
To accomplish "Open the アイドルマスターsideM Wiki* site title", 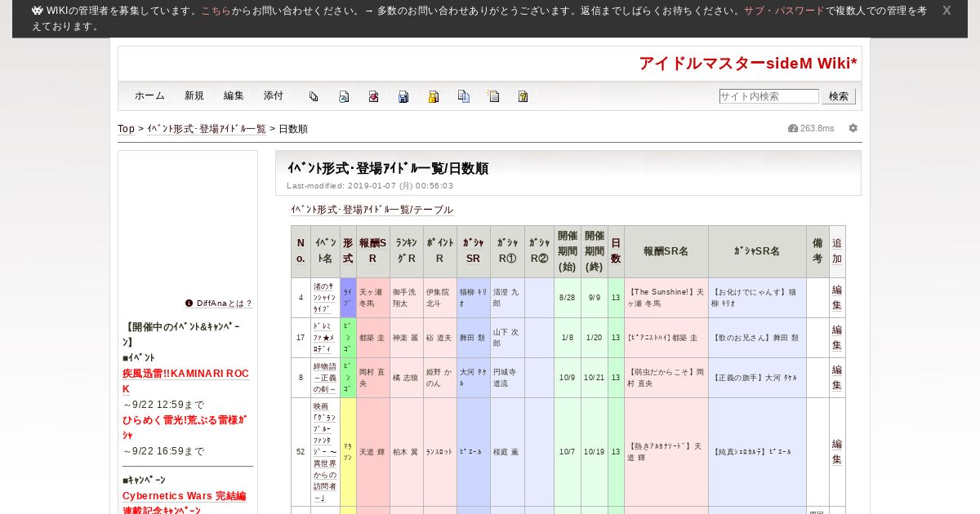I will [x=748, y=64].
